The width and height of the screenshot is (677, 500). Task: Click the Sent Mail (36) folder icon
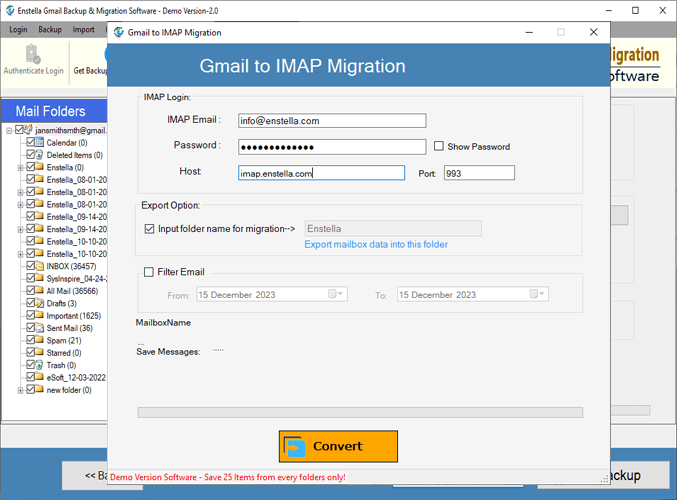coord(40,328)
